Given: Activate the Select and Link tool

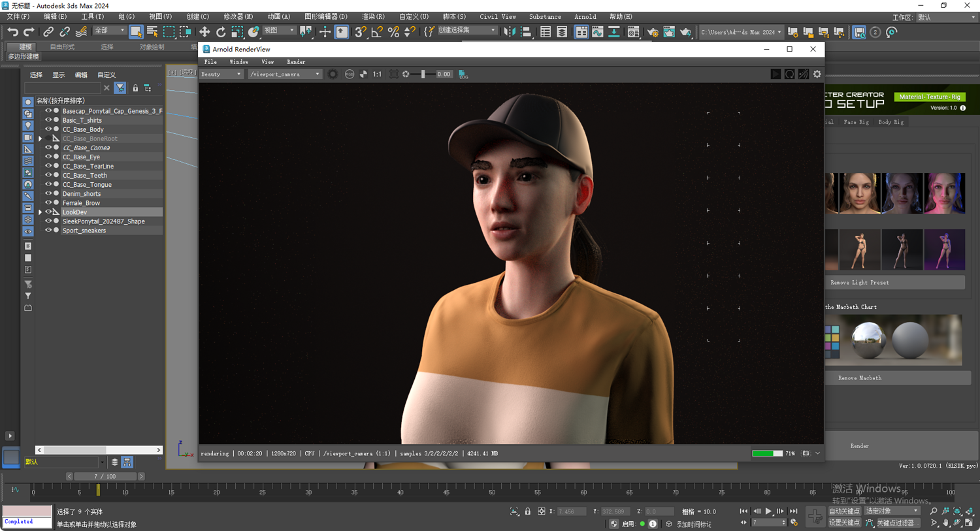Looking at the screenshot, I should pos(48,31).
